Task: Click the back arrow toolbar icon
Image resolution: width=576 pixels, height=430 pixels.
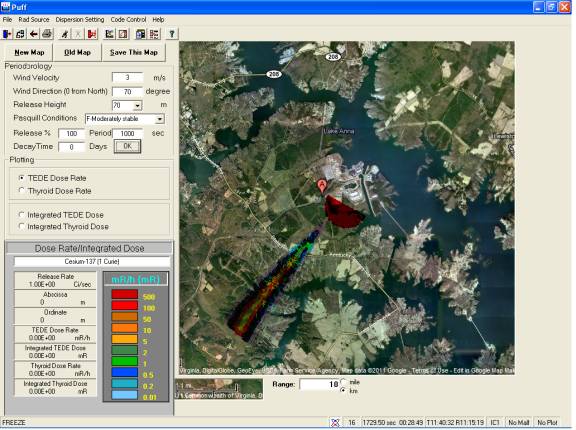Action: [x=34, y=34]
